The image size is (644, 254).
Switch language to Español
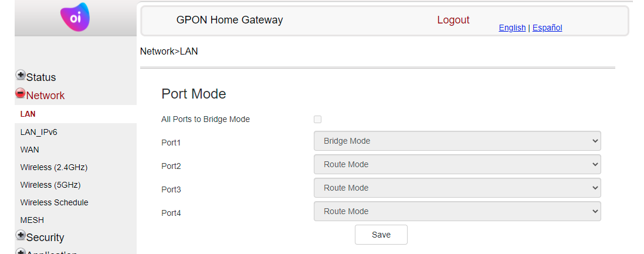tap(547, 28)
